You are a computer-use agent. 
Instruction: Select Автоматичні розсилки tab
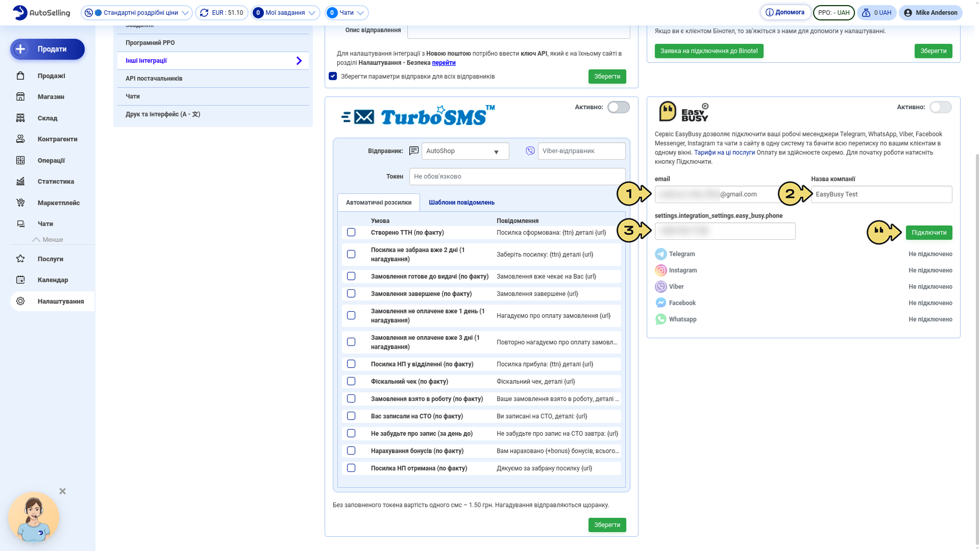click(379, 203)
